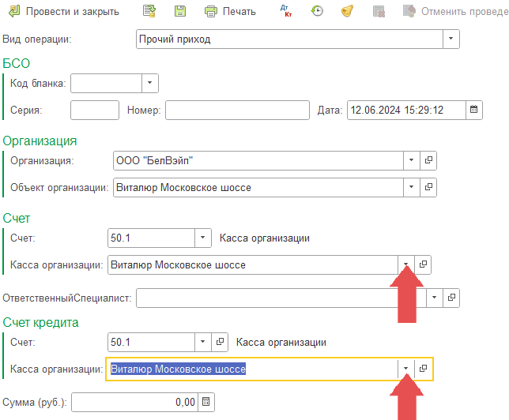
Task: Open the Объект организации dropdown arrow
Action: tap(411, 187)
